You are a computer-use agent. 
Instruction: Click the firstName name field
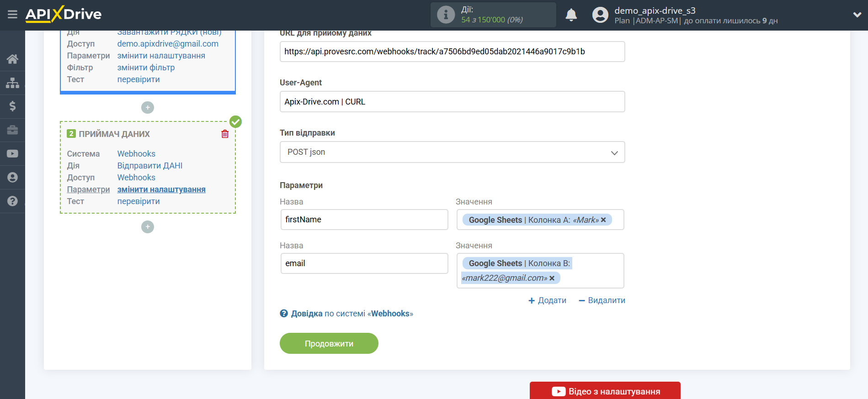(x=364, y=220)
